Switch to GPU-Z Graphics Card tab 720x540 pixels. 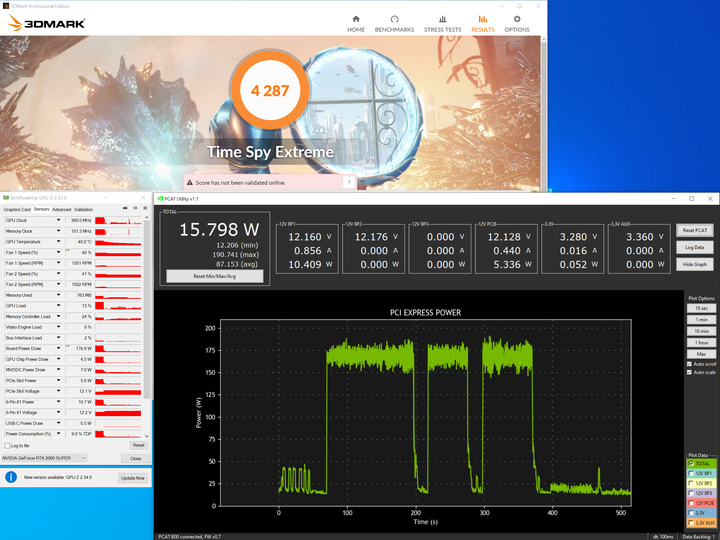point(17,209)
